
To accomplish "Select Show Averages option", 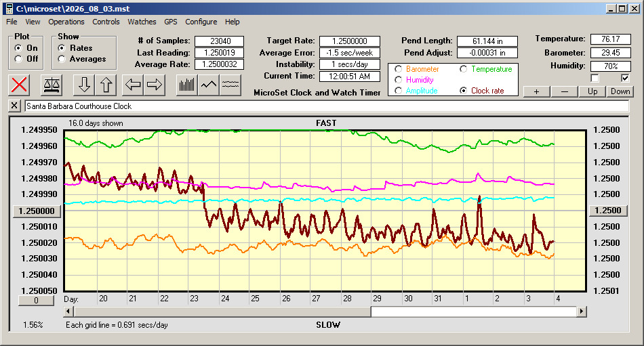I will [62, 59].
